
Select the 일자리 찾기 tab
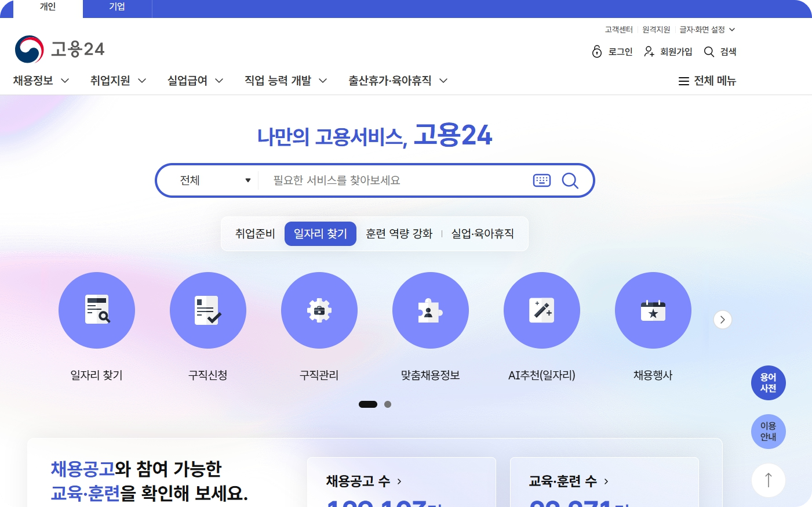tap(321, 234)
